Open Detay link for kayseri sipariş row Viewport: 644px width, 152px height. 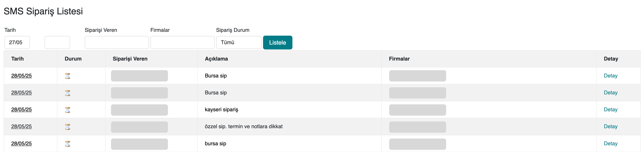[610, 110]
